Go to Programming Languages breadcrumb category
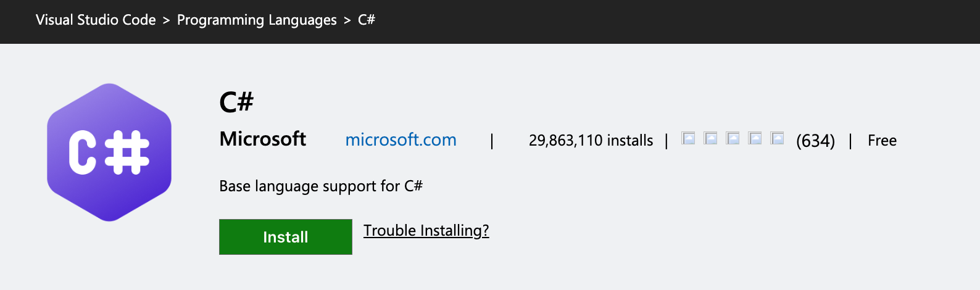Viewport: 980px width, 290px height. pos(257,20)
